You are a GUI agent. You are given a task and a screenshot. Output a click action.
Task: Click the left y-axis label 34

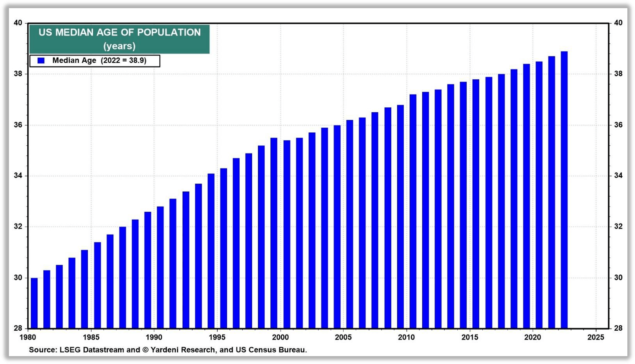pyautogui.click(x=18, y=176)
